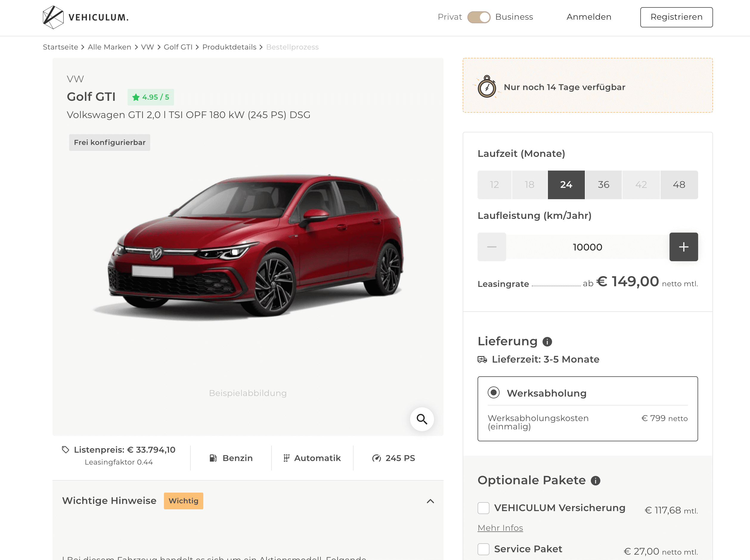Click the Anmelden link

[x=589, y=17]
